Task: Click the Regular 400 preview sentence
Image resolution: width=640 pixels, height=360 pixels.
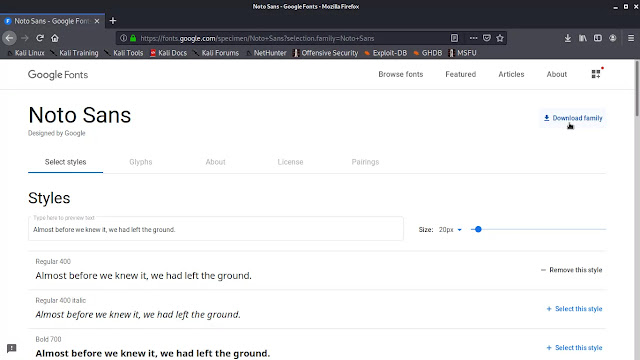Action: pyautogui.click(x=143, y=276)
